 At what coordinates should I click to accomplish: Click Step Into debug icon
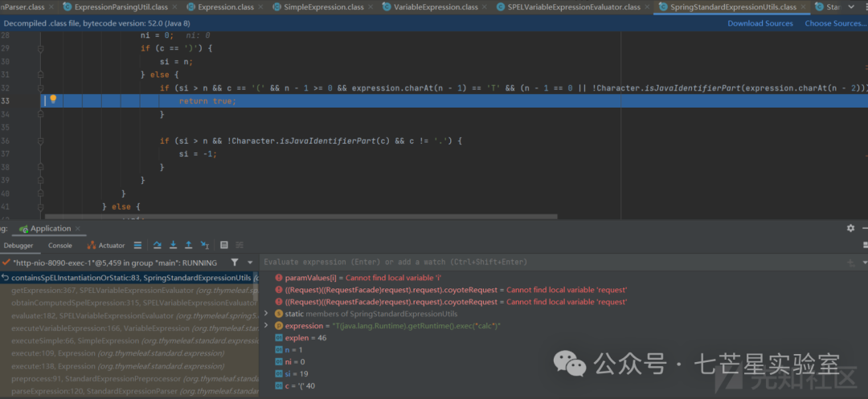click(x=174, y=246)
